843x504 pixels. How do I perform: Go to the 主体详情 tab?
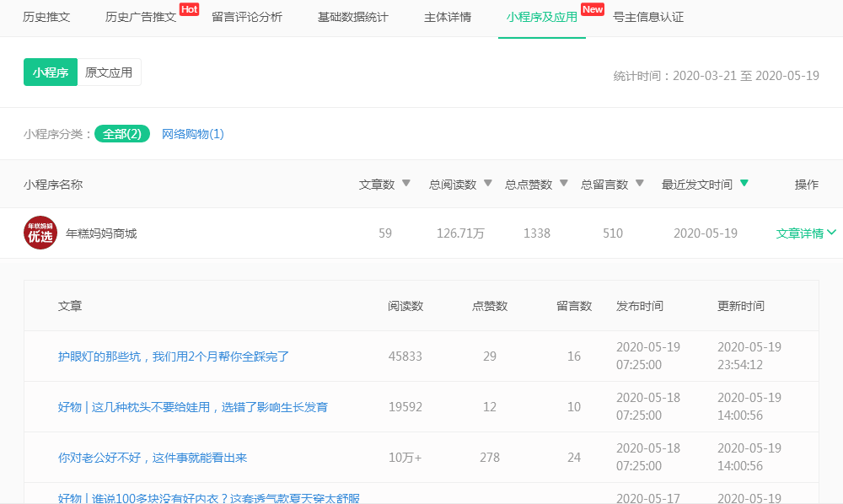pyautogui.click(x=448, y=17)
